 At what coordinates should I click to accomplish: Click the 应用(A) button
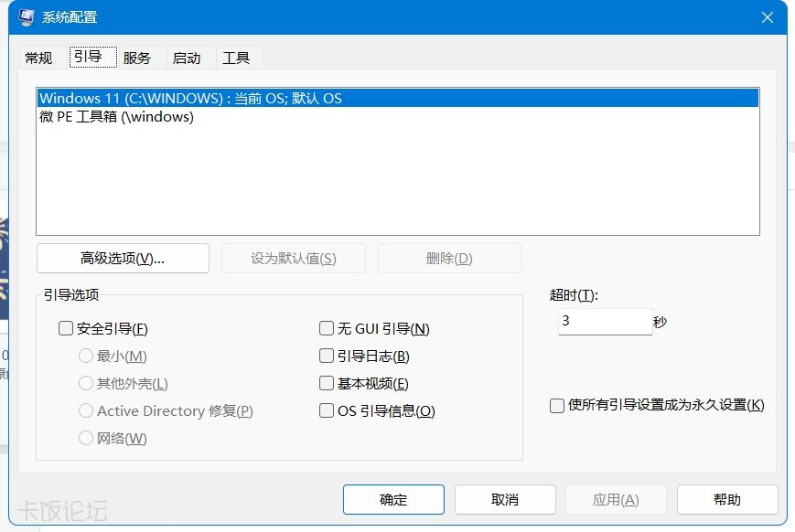point(616,500)
